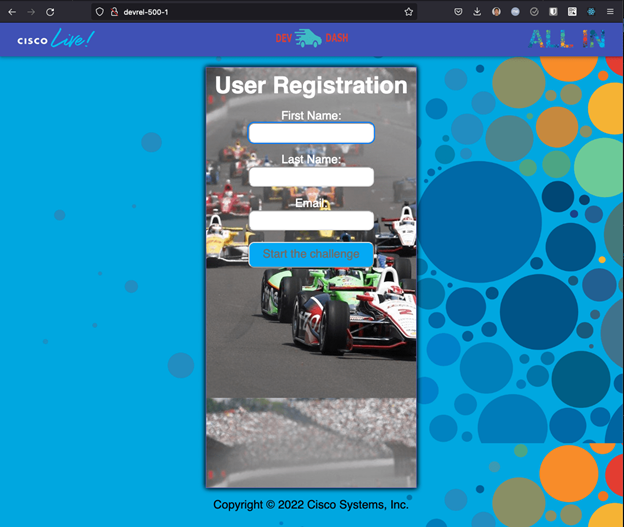
Task: Reload the current page
Action: pos(50,12)
